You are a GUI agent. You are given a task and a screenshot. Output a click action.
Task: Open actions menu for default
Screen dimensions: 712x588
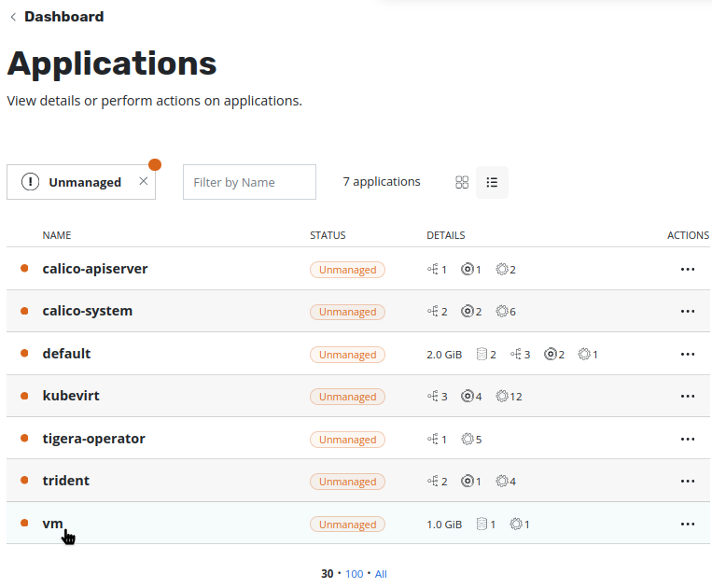(x=688, y=354)
